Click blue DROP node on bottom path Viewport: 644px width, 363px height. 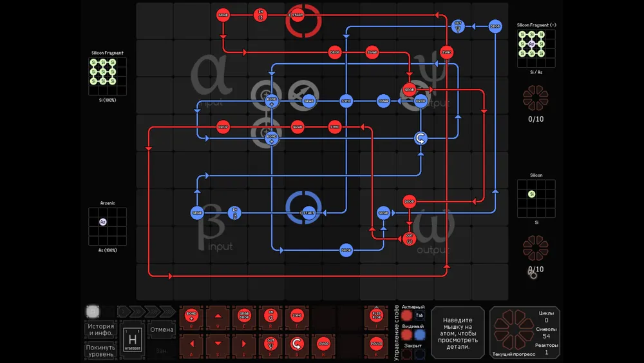pyautogui.click(x=346, y=250)
